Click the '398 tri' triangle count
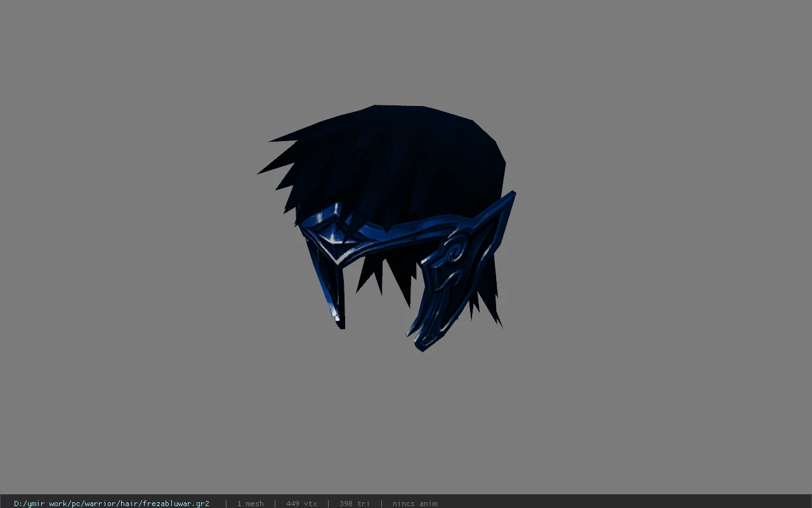The image size is (812, 508). [354, 504]
